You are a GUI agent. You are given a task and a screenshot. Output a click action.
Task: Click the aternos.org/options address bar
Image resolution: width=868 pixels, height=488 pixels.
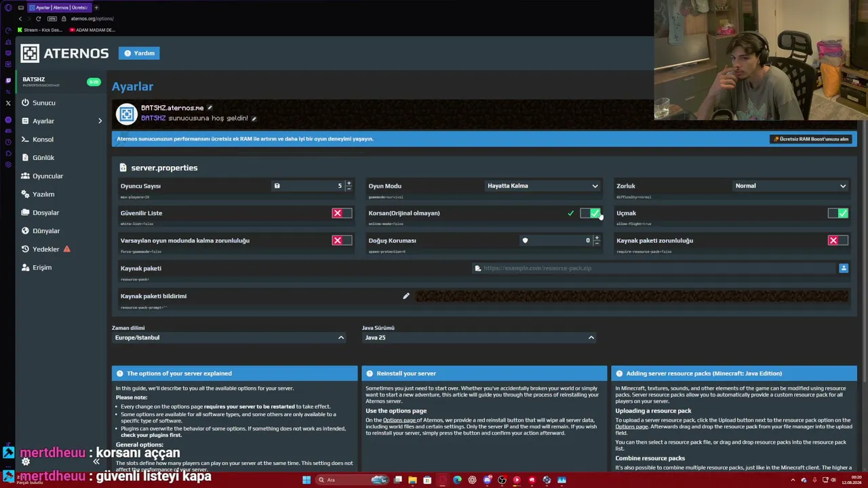point(92,19)
